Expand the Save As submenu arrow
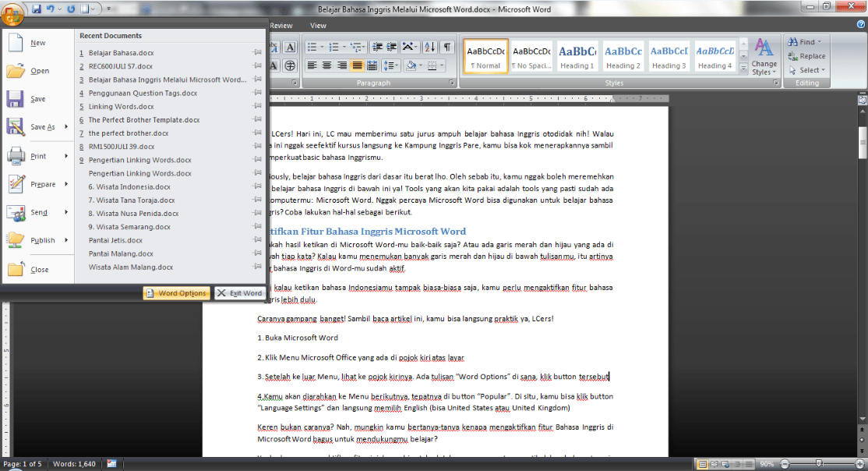 [66, 127]
